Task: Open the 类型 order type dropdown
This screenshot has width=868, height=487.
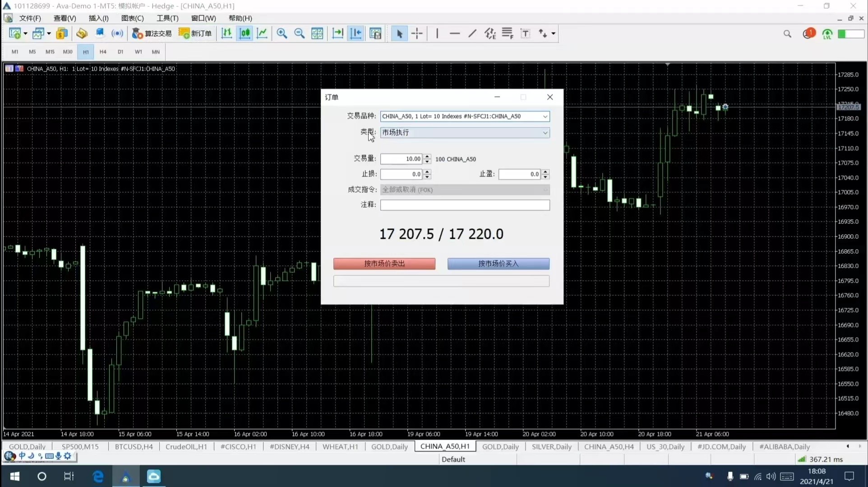Action: point(545,133)
